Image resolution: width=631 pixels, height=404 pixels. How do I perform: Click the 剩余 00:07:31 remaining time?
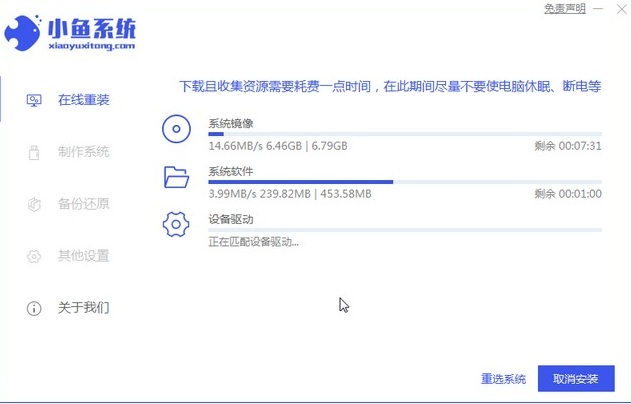coord(568,146)
